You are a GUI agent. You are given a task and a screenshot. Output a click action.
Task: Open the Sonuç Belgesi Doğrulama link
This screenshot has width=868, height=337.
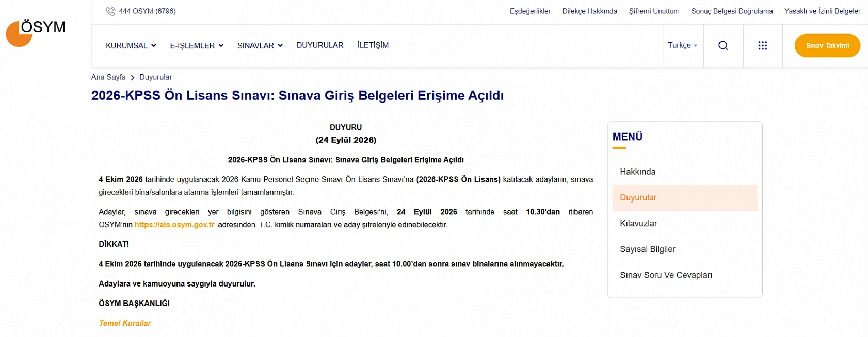[x=732, y=11]
